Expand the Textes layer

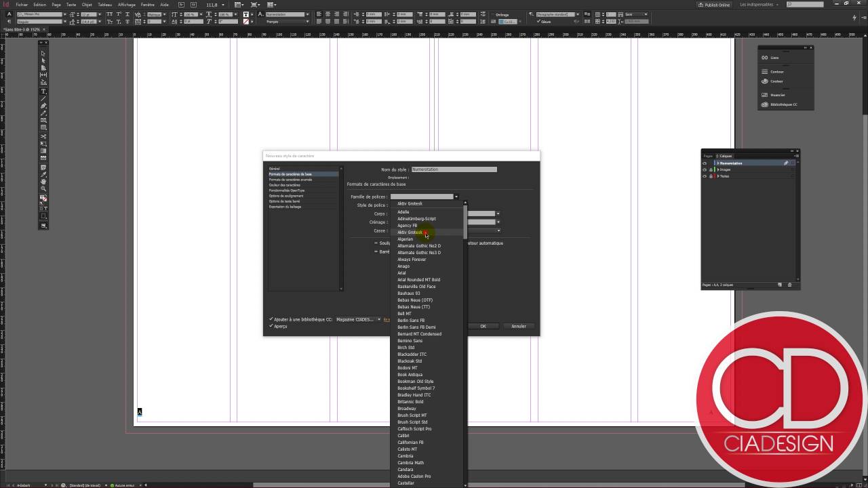[x=718, y=176]
